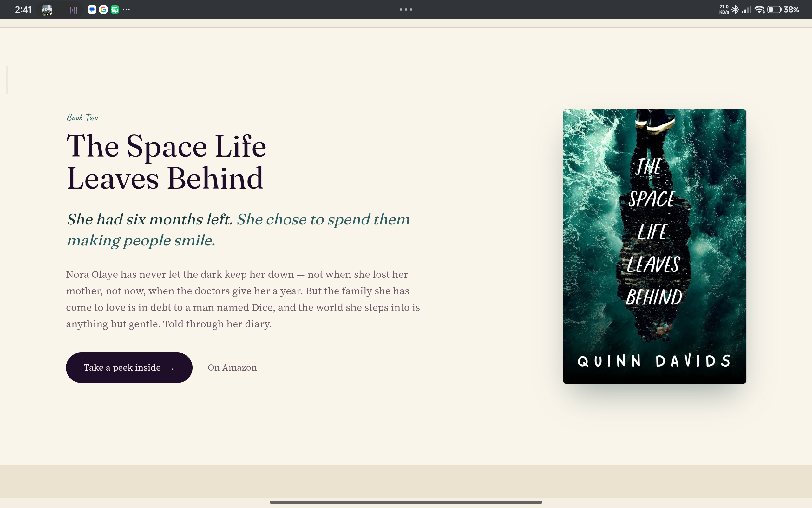Tap the 2:41 clock

[x=23, y=10]
